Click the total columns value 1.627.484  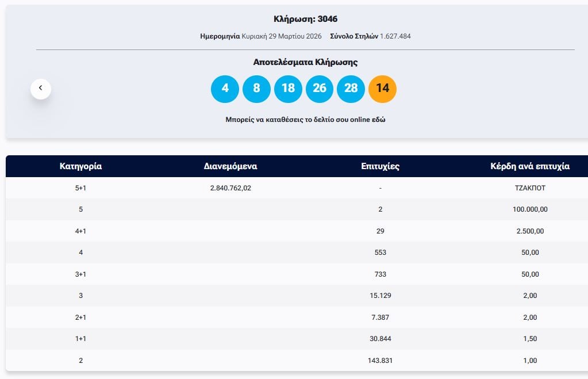click(x=395, y=36)
